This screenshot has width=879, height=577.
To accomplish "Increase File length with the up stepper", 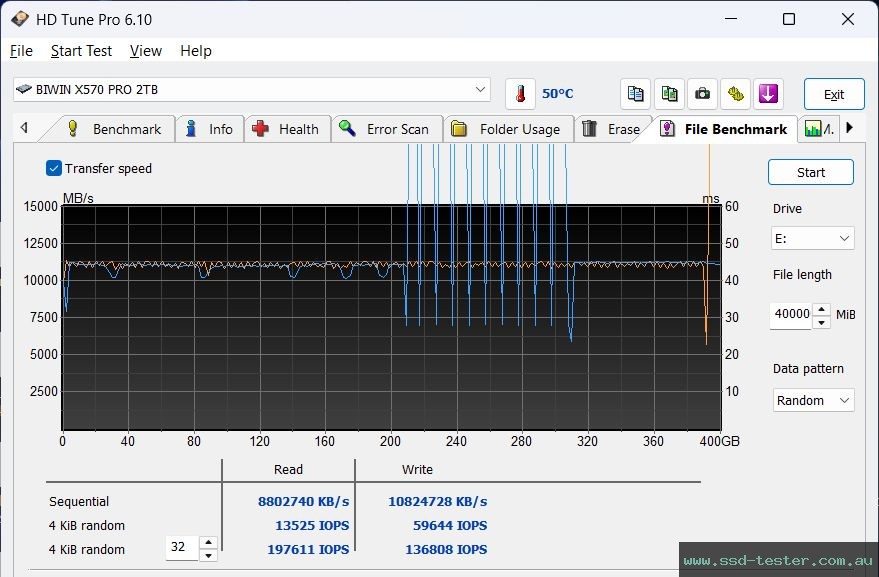I will 821,309.
